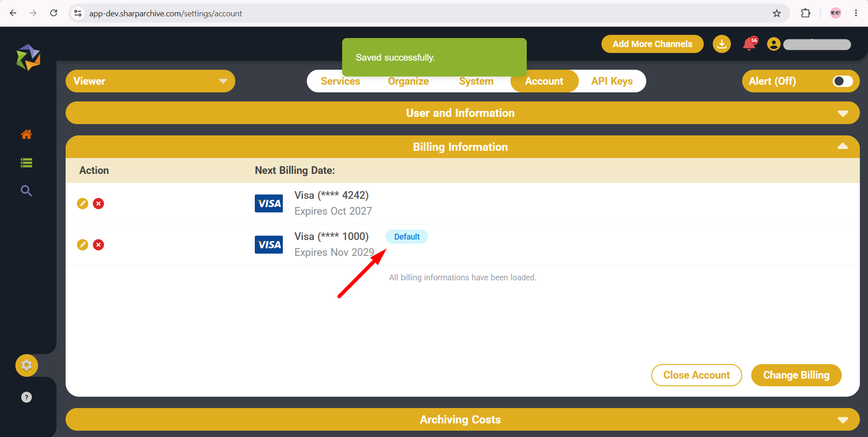Screen dimensions: 868x437
Task: Click the Visa logo for card 1000
Action: [x=269, y=245]
